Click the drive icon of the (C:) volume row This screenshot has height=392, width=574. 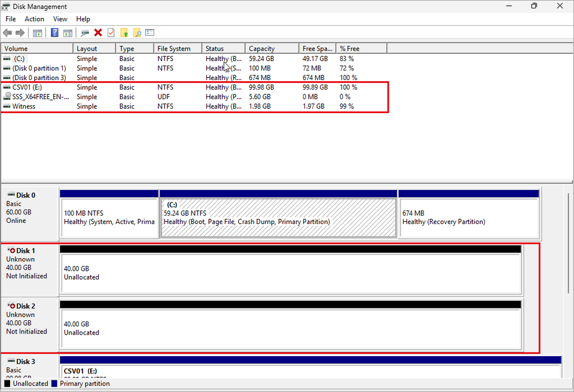(7, 59)
